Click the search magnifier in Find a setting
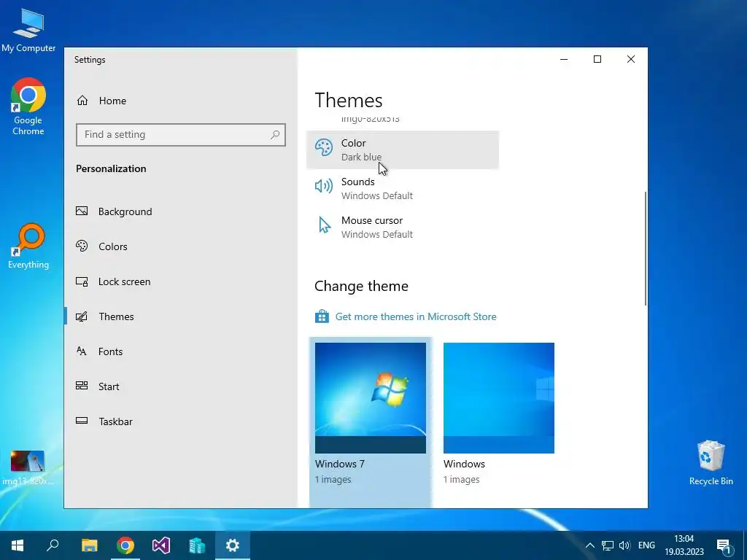This screenshot has height=560, width=747. (275, 135)
